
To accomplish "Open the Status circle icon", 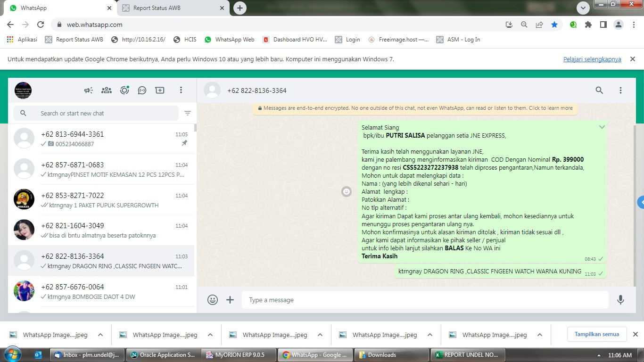I will [x=124, y=90].
